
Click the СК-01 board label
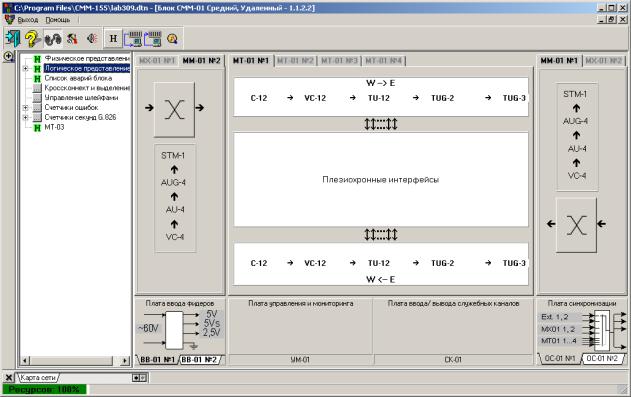(453, 360)
